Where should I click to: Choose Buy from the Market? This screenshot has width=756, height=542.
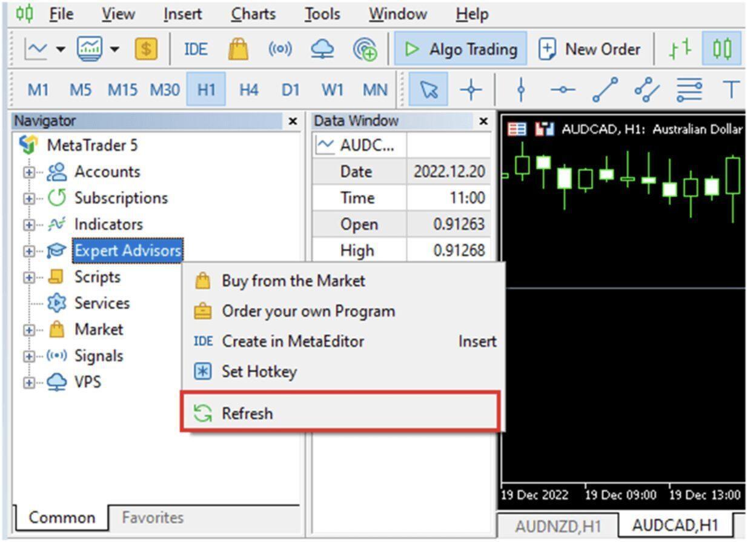(x=343, y=281)
